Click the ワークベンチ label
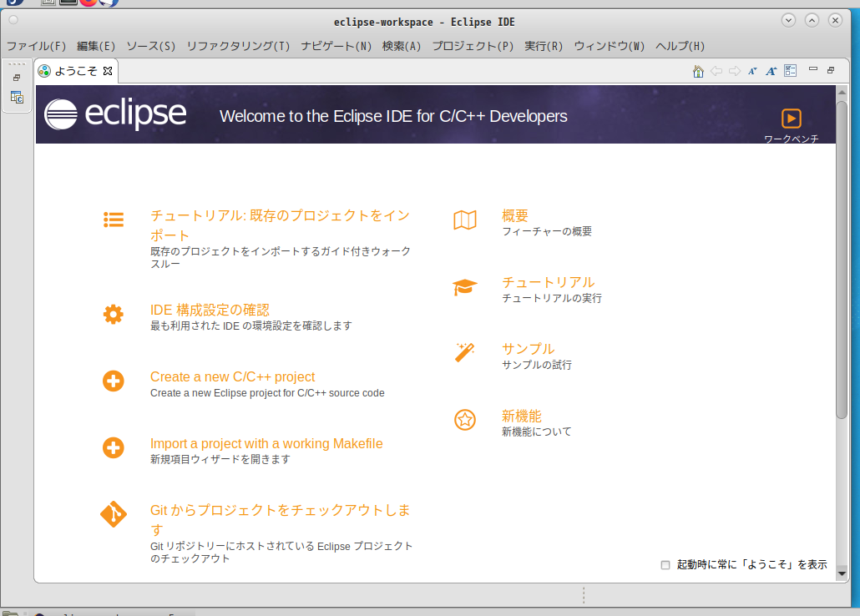The height and width of the screenshot is (616, 860). pyautogui.click(x=791, y=139)
